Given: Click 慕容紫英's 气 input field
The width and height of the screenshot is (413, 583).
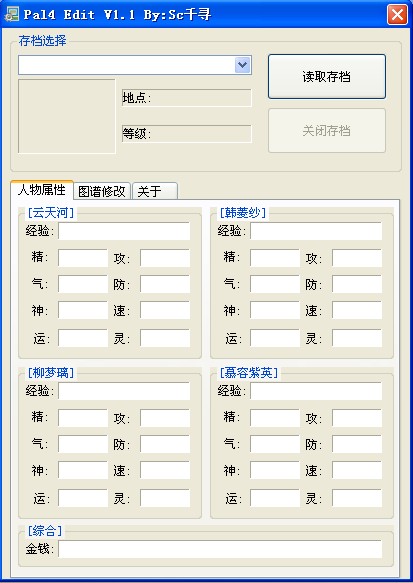Looking at the screenshot, I should pyautogui.click(x=275, y=444).
